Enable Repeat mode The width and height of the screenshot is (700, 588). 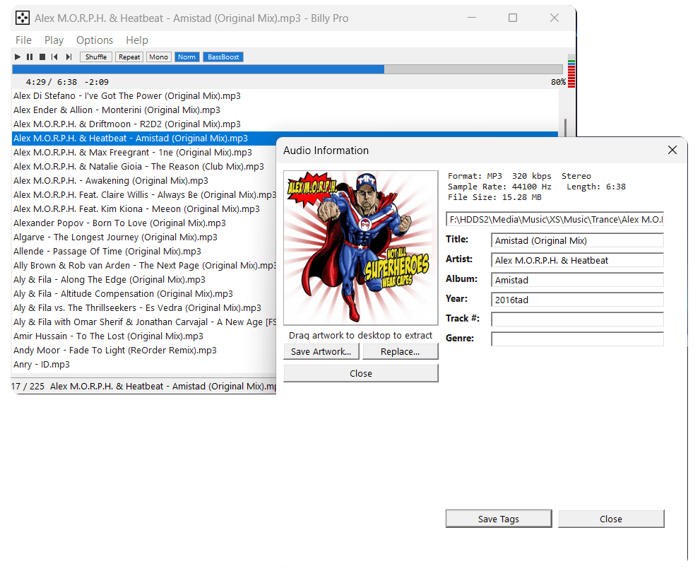129,57
